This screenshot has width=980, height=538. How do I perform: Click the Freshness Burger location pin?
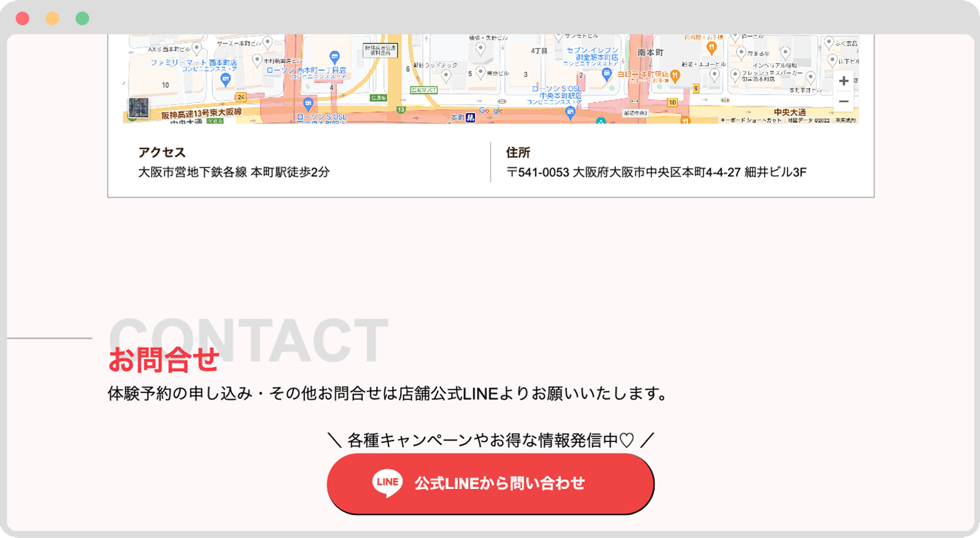[735, 74]
